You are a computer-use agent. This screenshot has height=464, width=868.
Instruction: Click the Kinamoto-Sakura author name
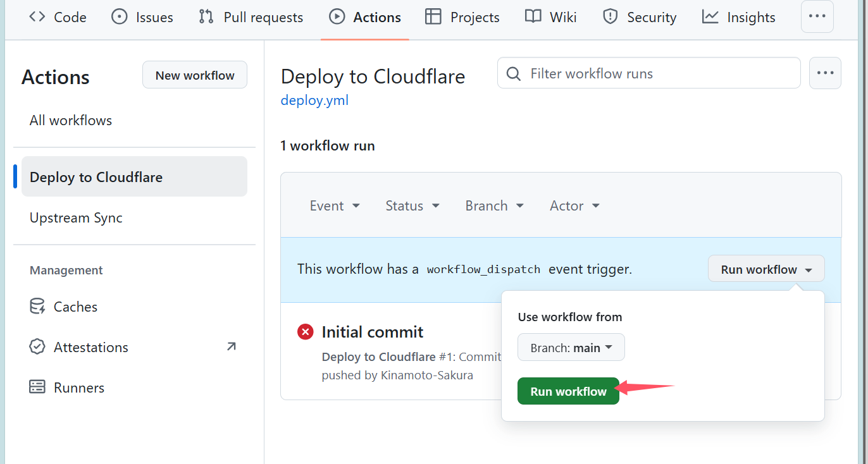426,375
